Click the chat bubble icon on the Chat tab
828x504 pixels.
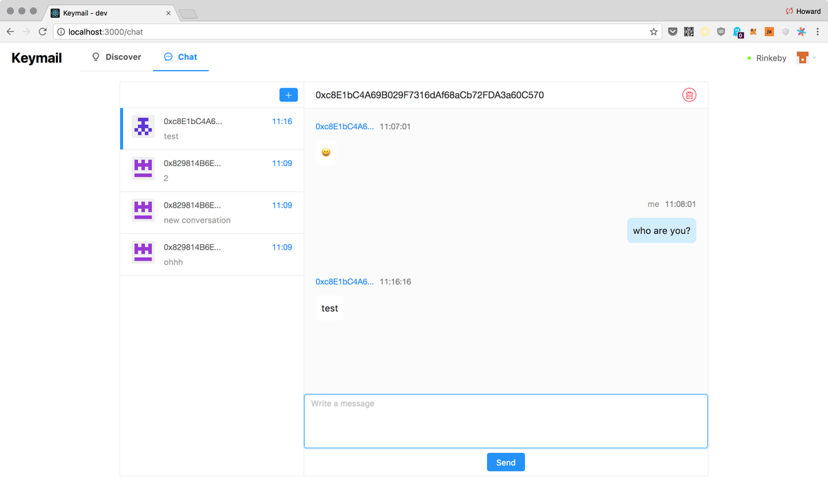point(168,57)
